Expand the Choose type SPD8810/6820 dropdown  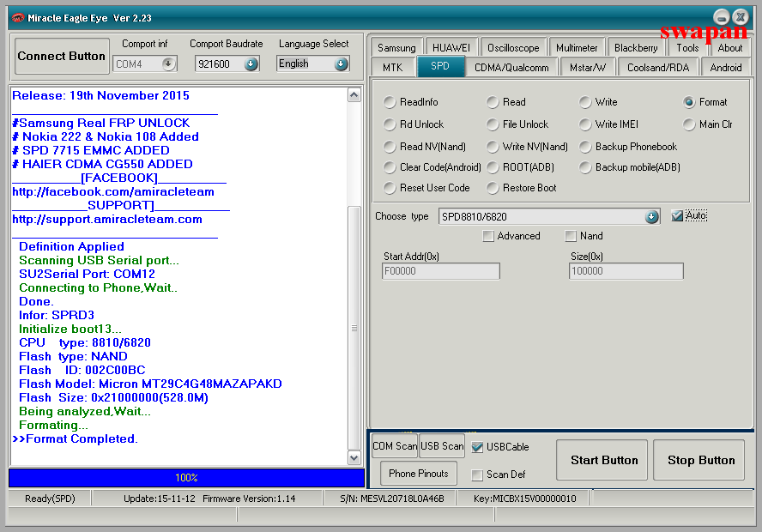(651, 217)
